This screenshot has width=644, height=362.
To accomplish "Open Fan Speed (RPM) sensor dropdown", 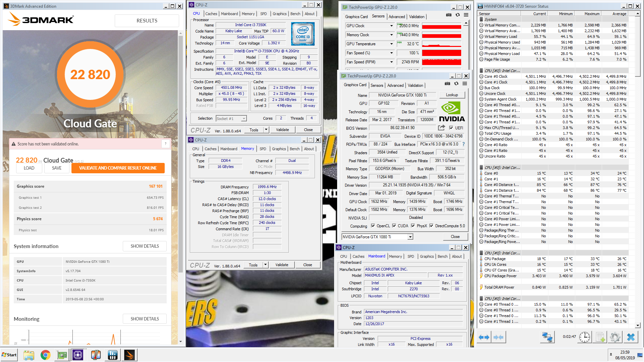I will [x=391, y=62].
